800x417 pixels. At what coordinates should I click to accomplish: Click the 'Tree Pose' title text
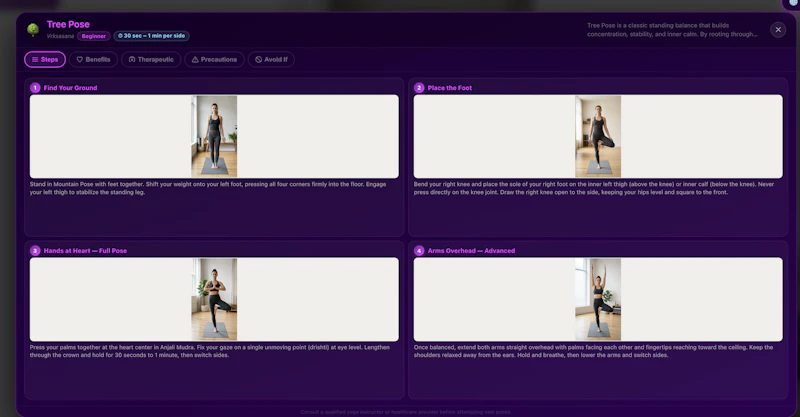[x=68, y=24]
